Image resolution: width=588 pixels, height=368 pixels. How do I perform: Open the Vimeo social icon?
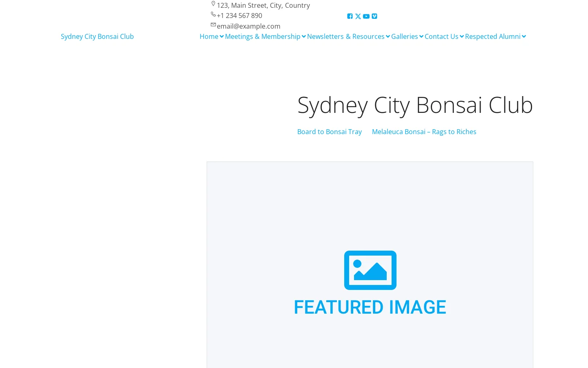[374, 16]
